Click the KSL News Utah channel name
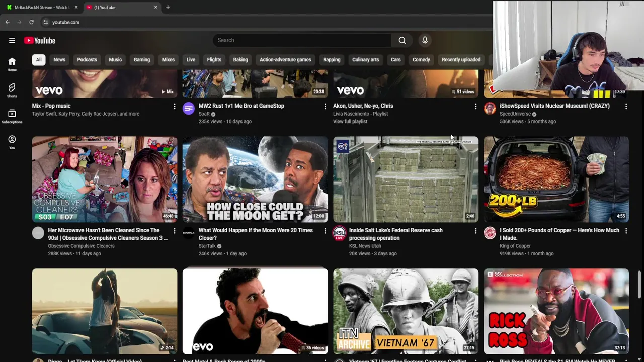 pyautogui.click(x=365, y=246)
